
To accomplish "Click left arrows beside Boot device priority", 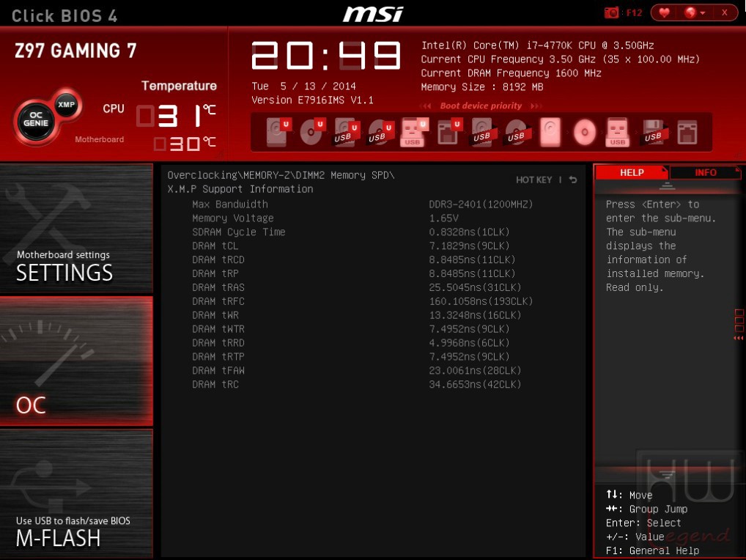I will (426, 106).
